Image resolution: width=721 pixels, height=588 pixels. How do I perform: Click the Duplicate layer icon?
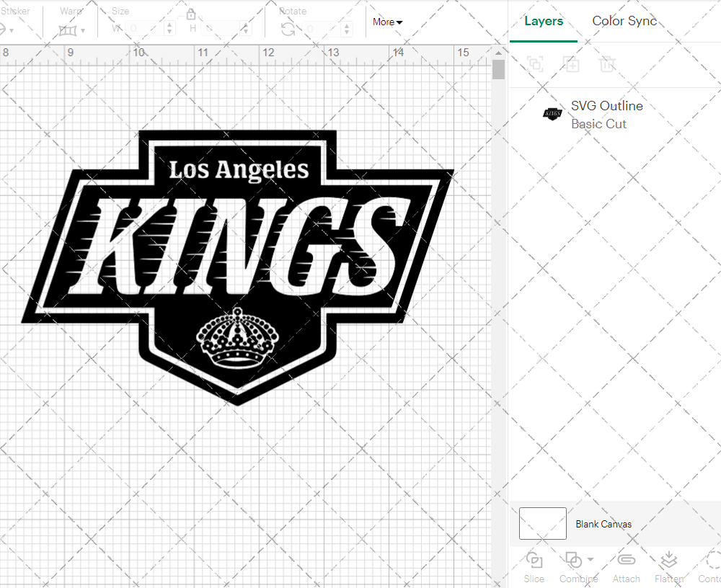[x=571, y=64]
